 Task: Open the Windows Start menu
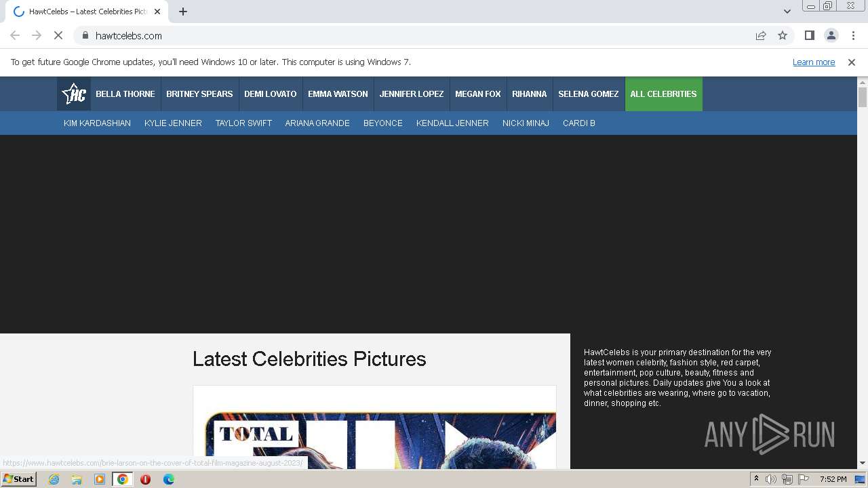click(x=19, y=479)
